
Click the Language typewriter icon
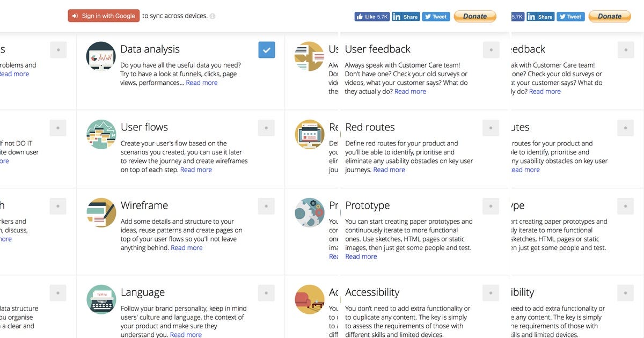pos(101,299)
